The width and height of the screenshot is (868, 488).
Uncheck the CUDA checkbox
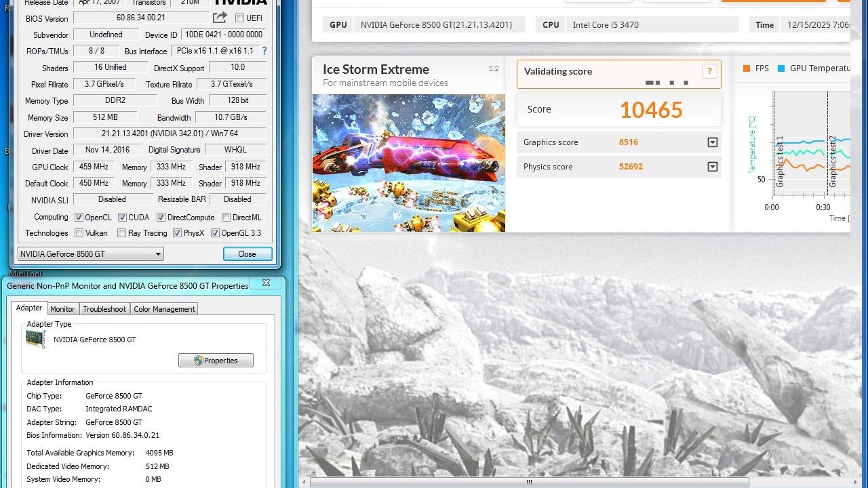(x=122, y=218)
